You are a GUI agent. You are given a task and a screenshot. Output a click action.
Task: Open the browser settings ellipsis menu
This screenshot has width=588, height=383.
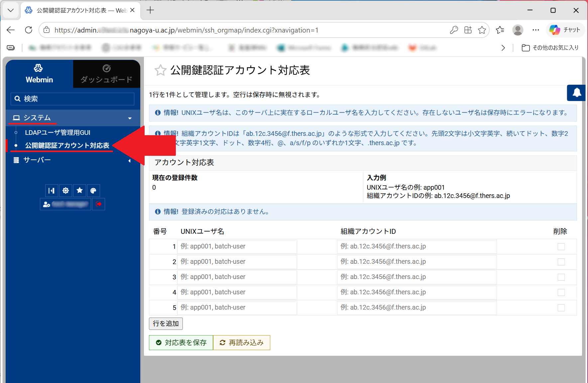(x=536, y=30)
